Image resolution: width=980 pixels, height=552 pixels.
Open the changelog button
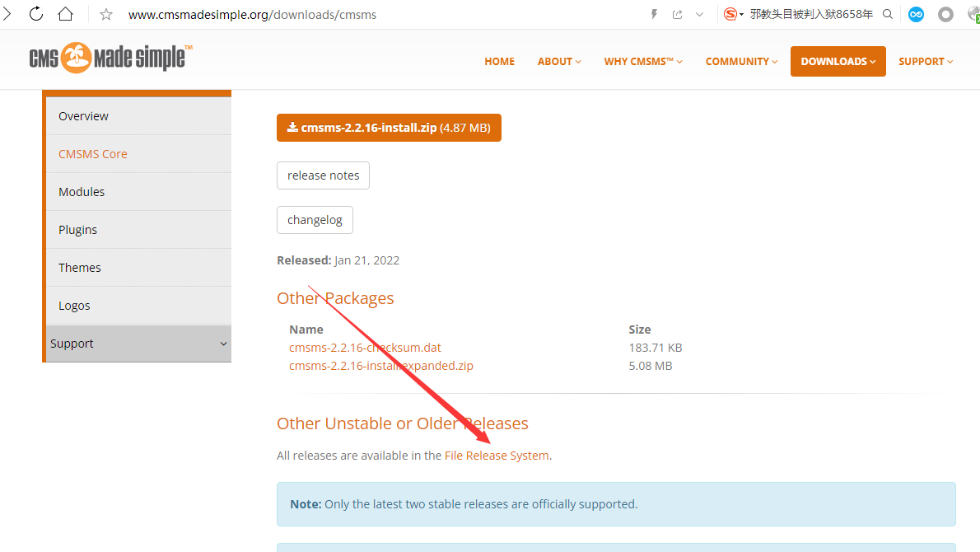(315, 220)
